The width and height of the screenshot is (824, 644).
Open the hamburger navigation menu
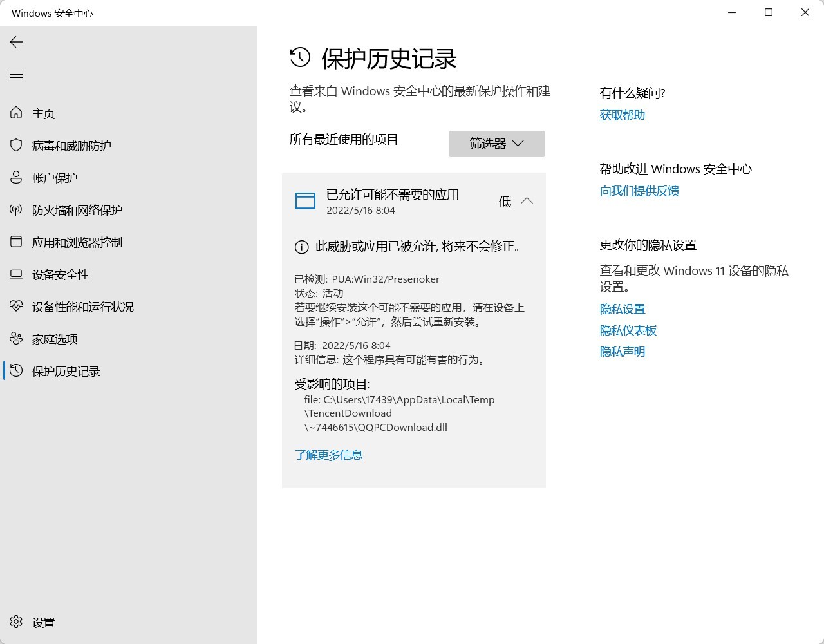[x=16, y=75]
